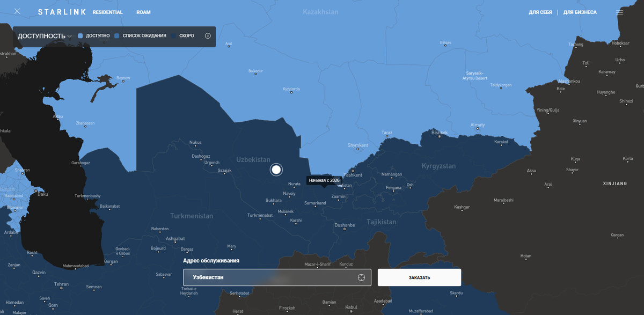The width and height of the screenshot is (644, 315).
Task: Open the RESIDENTIAL menu item
Action: coord(107,12)
